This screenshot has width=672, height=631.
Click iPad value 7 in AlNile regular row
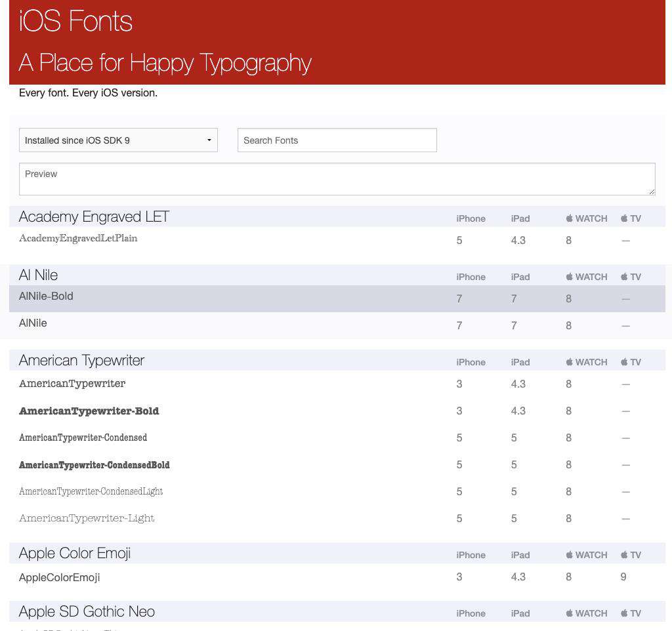coord(514,325)
